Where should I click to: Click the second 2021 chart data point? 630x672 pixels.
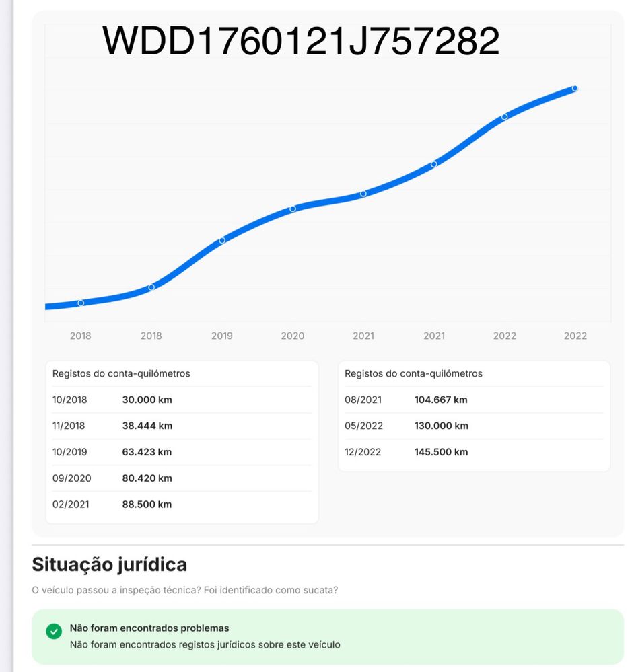click(x=434, y=163)
